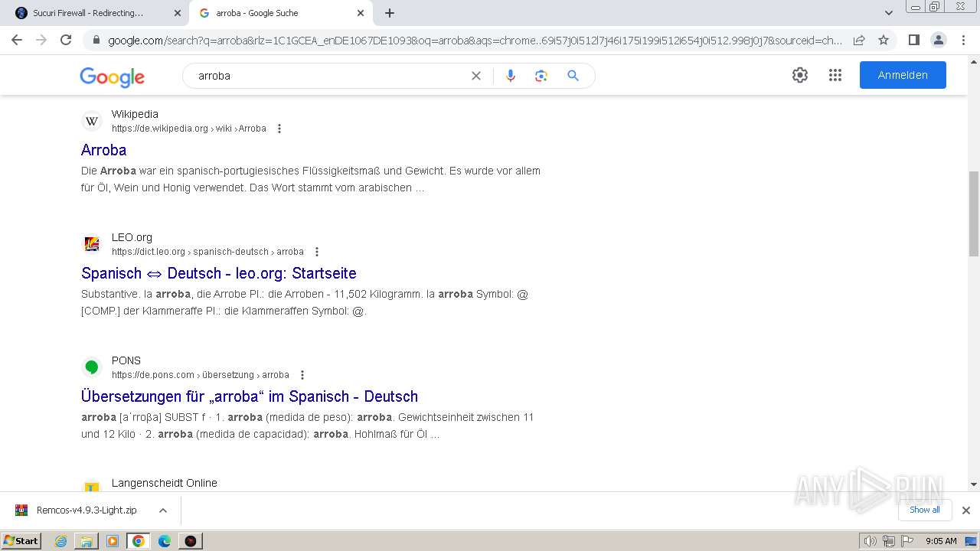Viewport: 980px width, 551px height.
Task: Open the Windows Start menu
Action: pyautogui.click(x=21, y=540)
